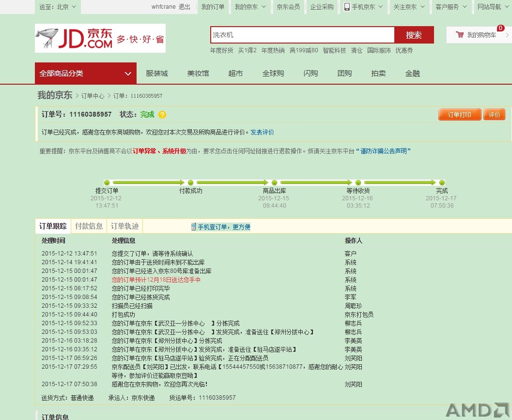
Task: Click the 提交订单 progress step dot
Action: point(107,182)
